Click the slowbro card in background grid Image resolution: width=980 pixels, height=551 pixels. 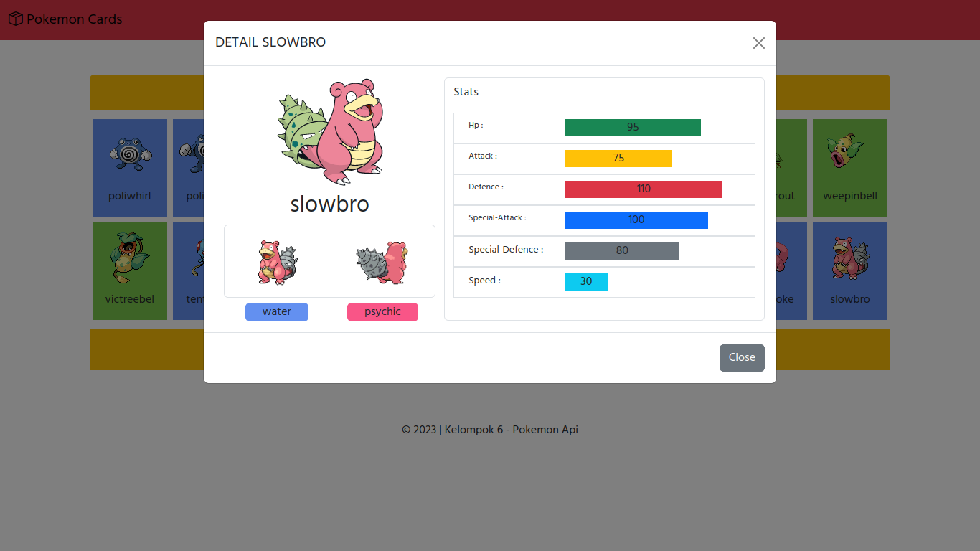(850, 271)
